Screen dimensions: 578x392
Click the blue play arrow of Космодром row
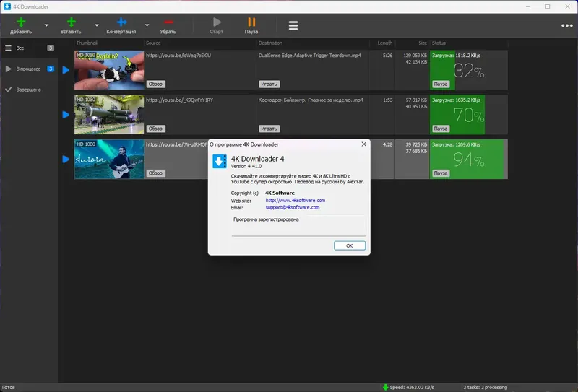(x=66, y=115)
